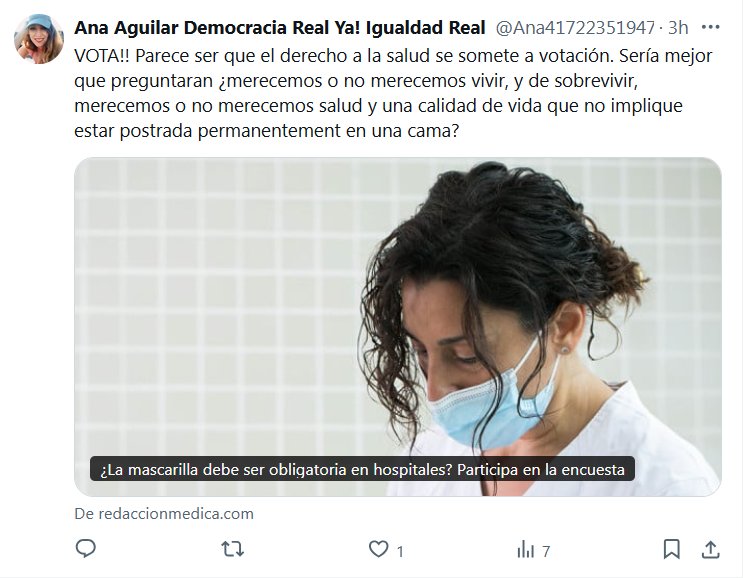Select the tweet text starting with VOTA!!
This screenshot has height=578, width=746.
pos(393,93)
